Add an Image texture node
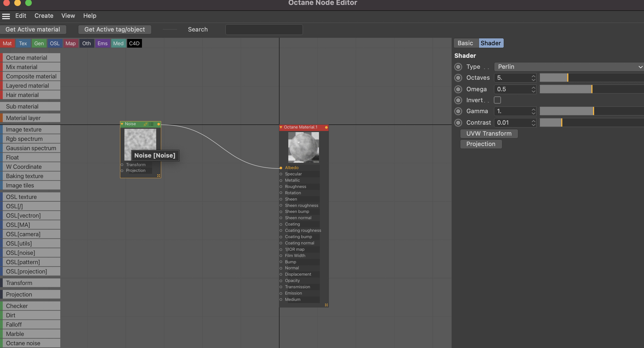The width and height of the screenshot is (644, 348). pyautogui.click(x=30, y=130)
